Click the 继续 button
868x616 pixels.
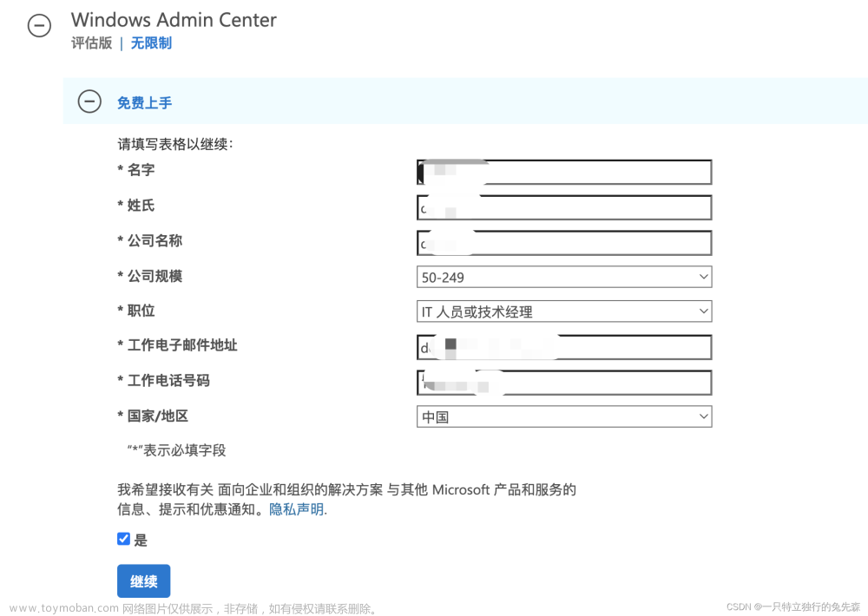143,581
